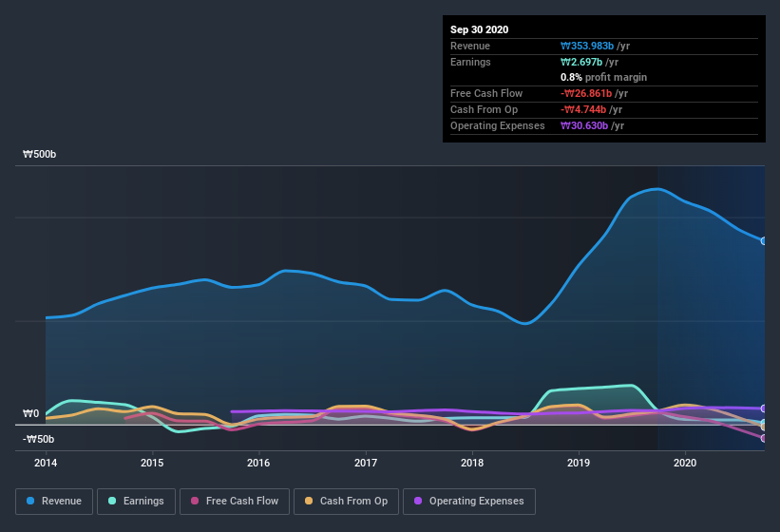This screenshot has height=532, width=780.
Task: Toggle the Revenue series label in the legend
Action: [62, 501]
